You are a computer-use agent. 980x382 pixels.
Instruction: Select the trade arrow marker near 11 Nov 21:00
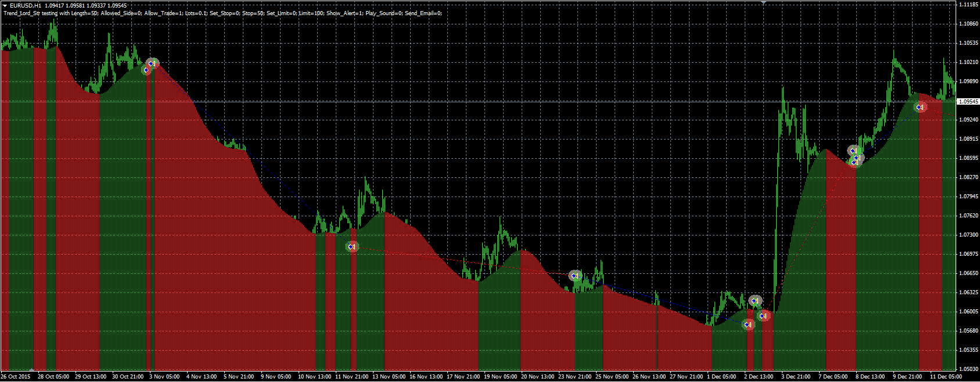point(352,247)
